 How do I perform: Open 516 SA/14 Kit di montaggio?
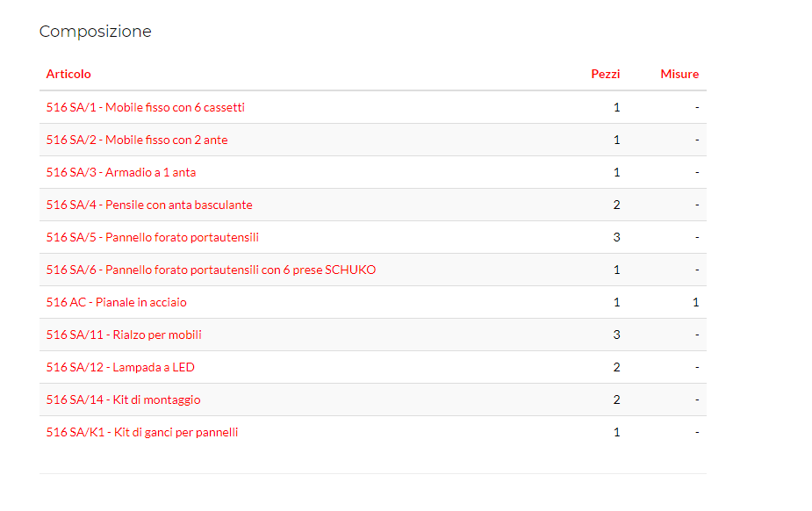[123, 399]
